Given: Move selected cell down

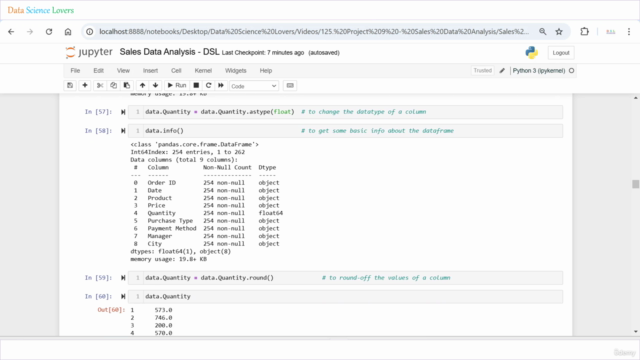Looking at the screenshot, I should point(156,85).
